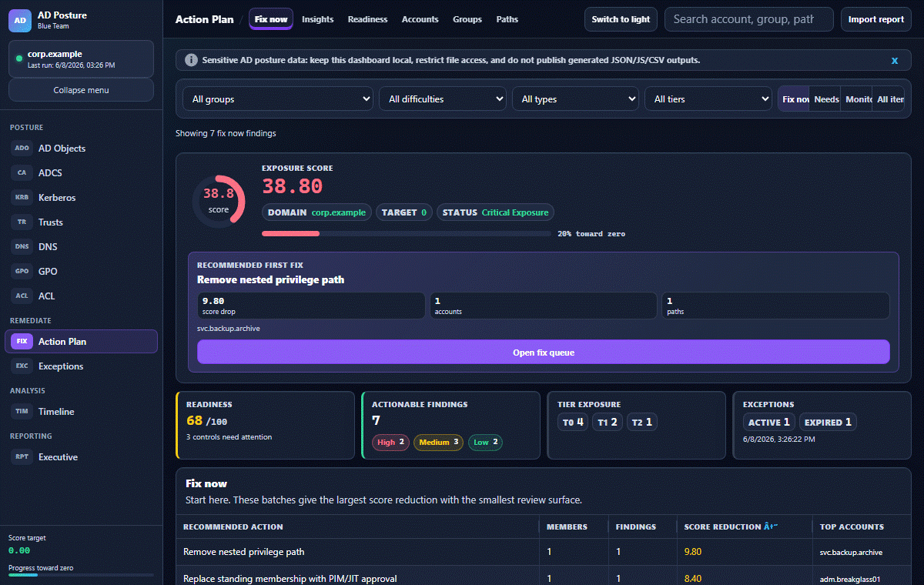This screenshot has width=924, height=585.
Task: Open the All types dropdown
Action: pos(575,99)
